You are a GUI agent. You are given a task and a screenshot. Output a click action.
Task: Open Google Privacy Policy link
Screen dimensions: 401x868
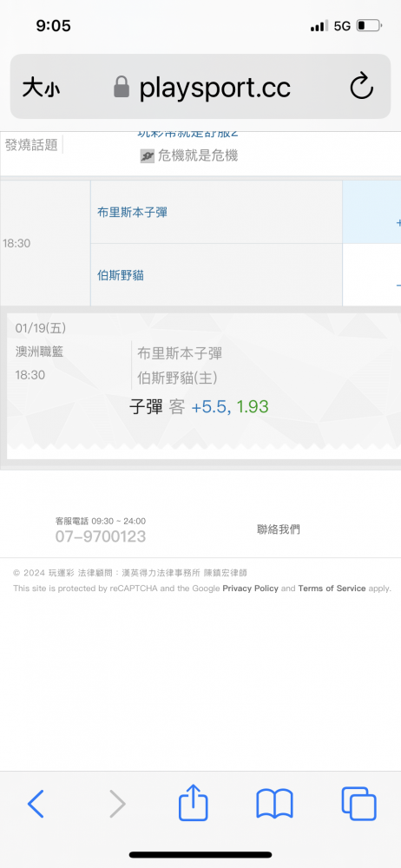[250, 589]
